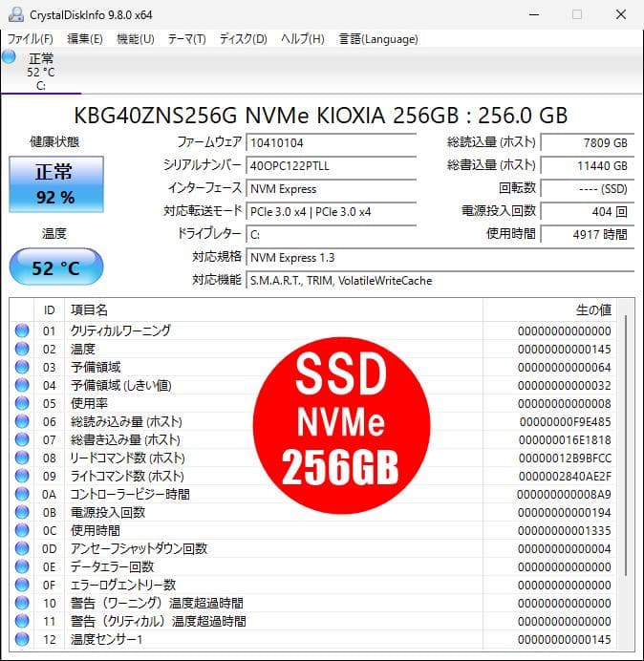The height and width of the screenshot is (661, 644).
Task: Click status orb for row 07 総書き込み量
Action: [22, 439]
